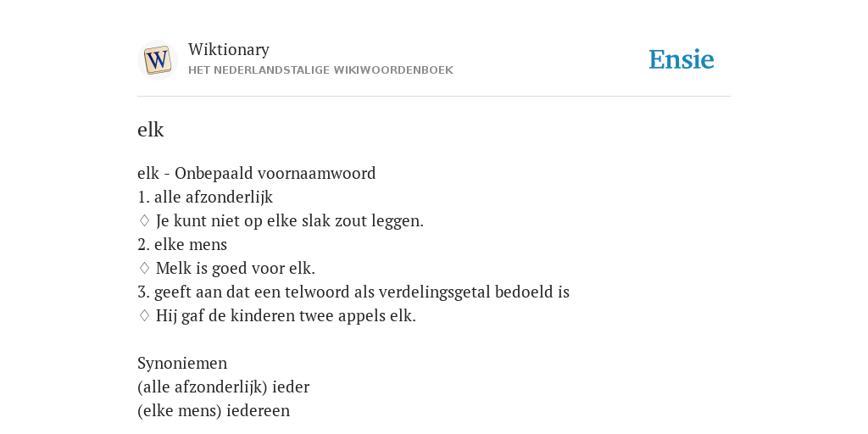Click the Wiktionary W tile logo

tap(157, 60)
